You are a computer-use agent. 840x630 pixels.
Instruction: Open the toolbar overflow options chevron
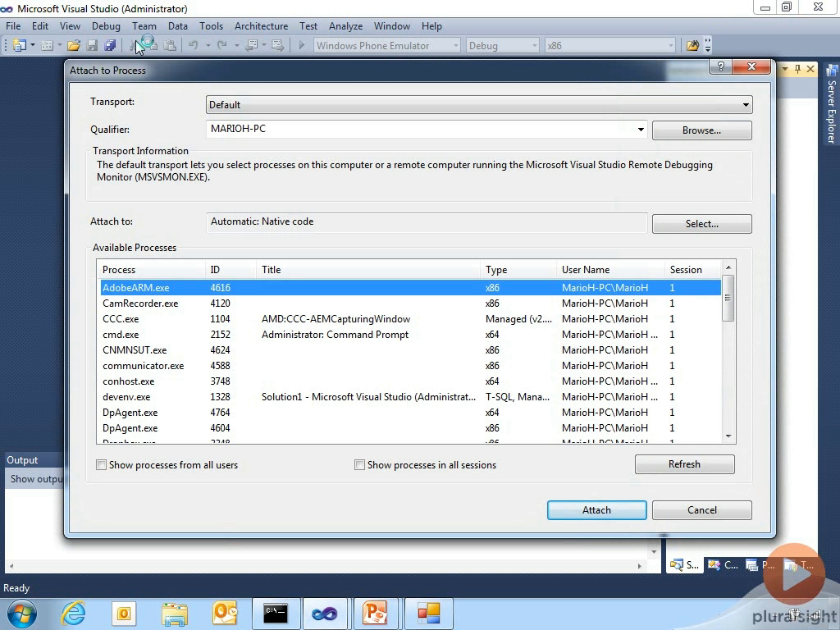pos(708,46)
